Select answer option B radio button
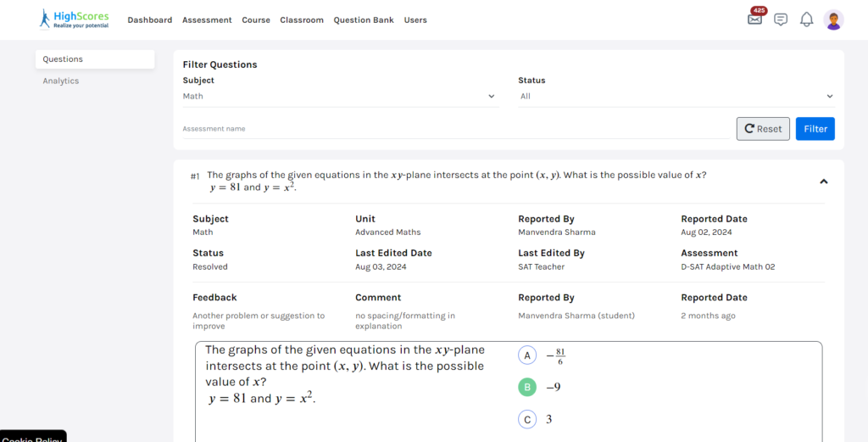This screenshot has height=442, width=868. 527,388
